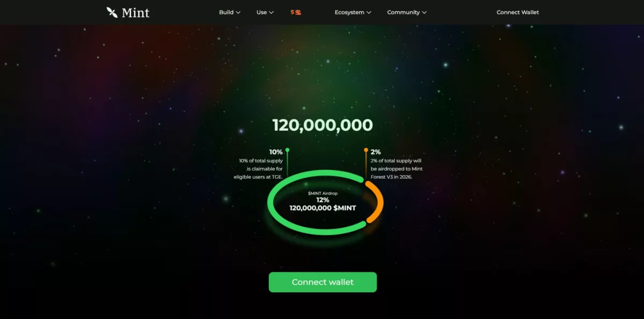Click the $MINT Airdrop 12% center label
644x319 pixels.
click(x=323, y=200)
